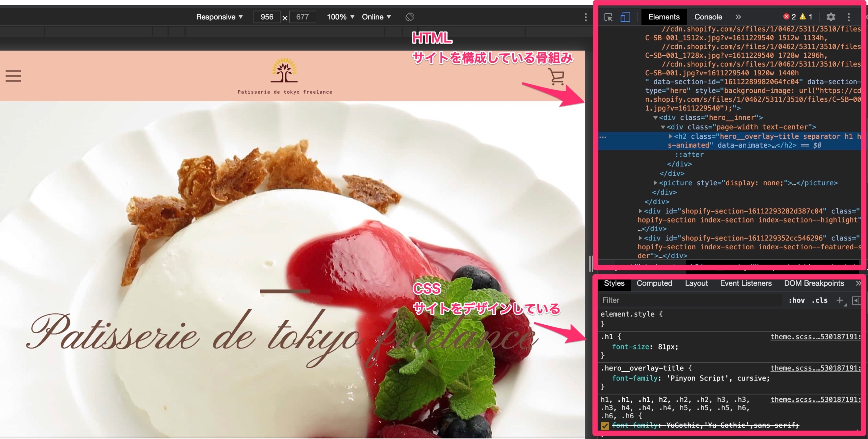
Task: Open DevTools settings gear
Action: point(831,17)
